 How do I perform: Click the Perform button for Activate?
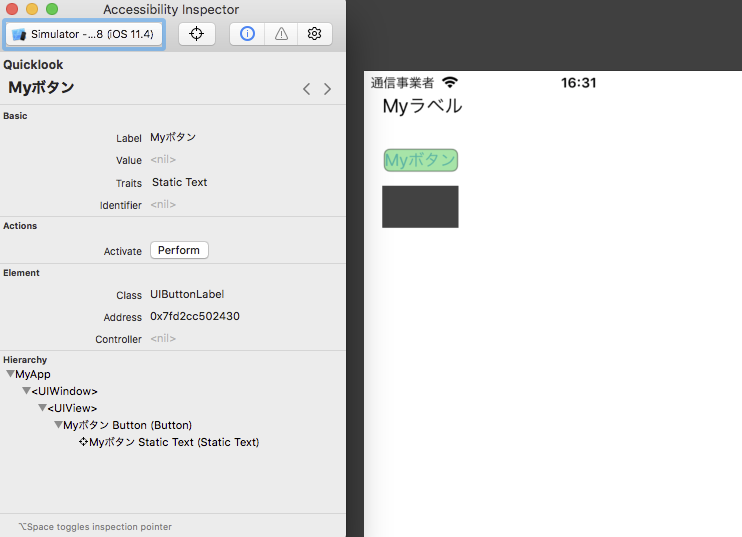(179, 250)
